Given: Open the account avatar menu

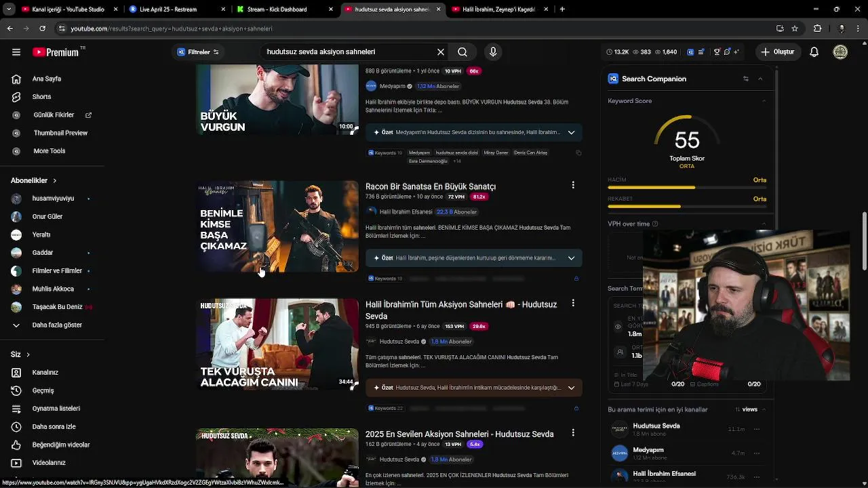Looking at the screenshot, I should (x=840, y=52).
